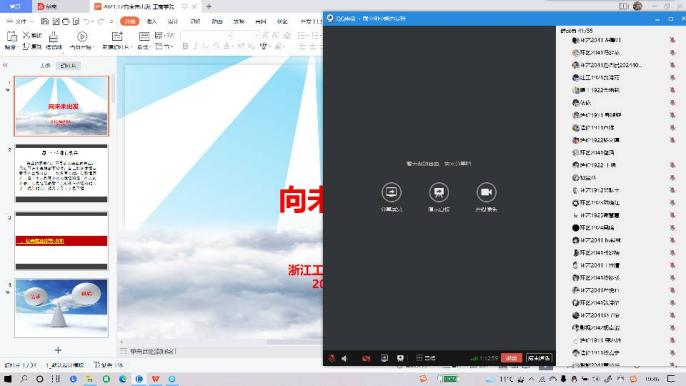
Task: Start slideshow from current slide icon
Action: (82, 36)
